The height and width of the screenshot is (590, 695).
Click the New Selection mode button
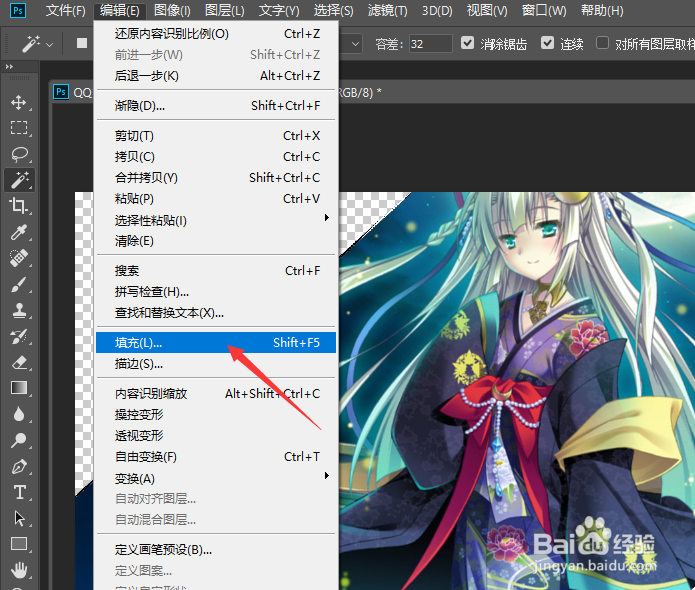point(82,43)
